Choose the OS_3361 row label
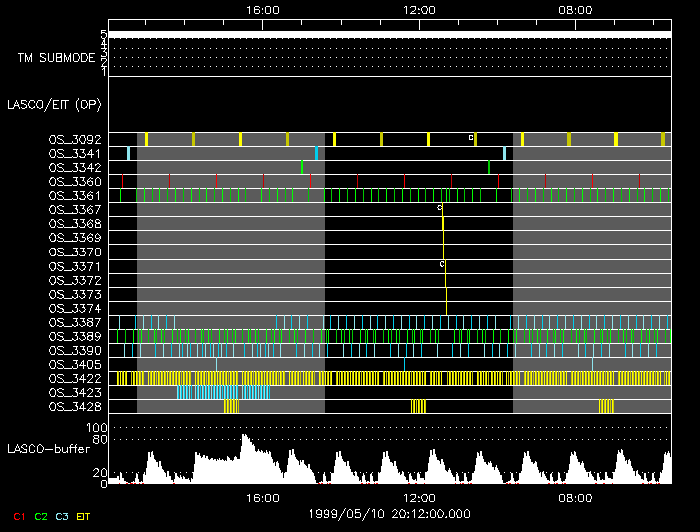The width and height of the screenshot is (700, 532). (x=75, y=196)
